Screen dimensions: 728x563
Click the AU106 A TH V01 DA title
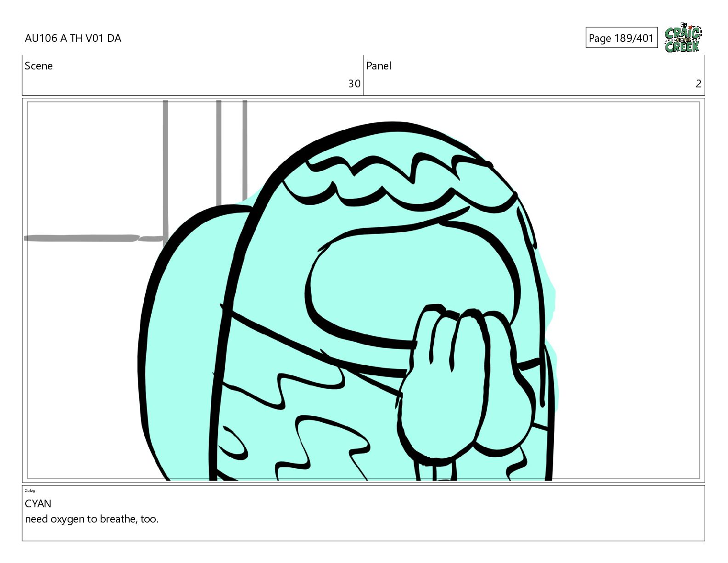[x=73, y=38]
